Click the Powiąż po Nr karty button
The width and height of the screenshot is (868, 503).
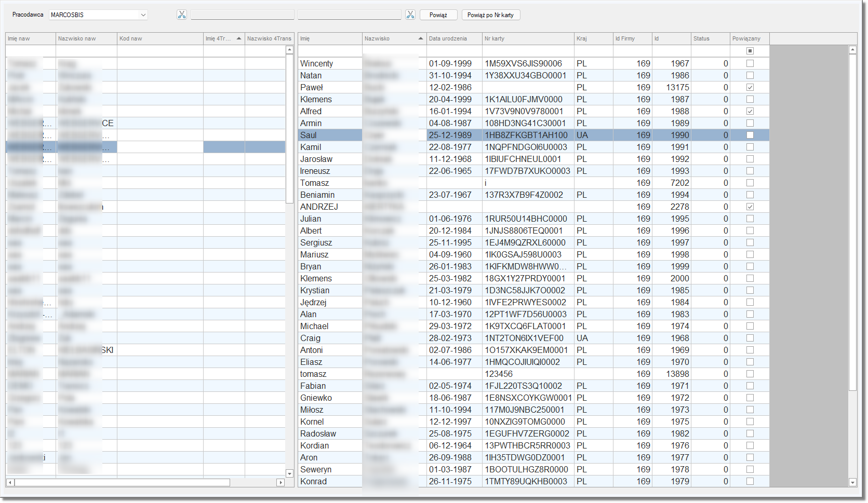[x=491, y=15]
